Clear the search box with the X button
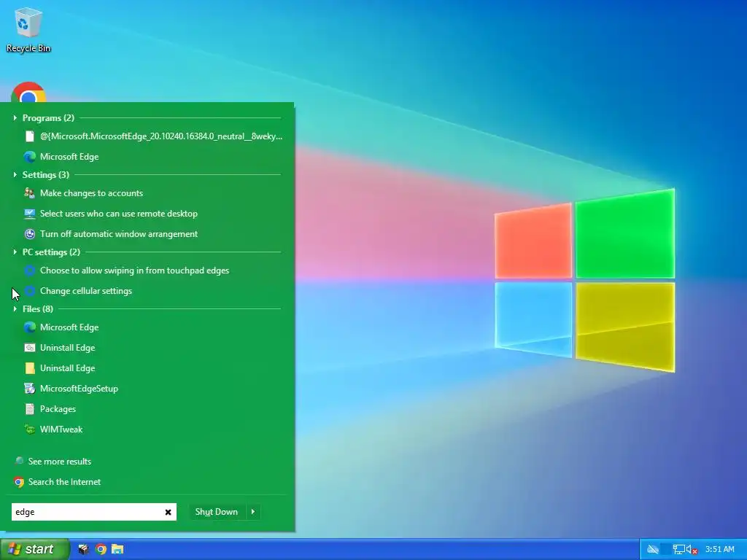 pos(168,513)
